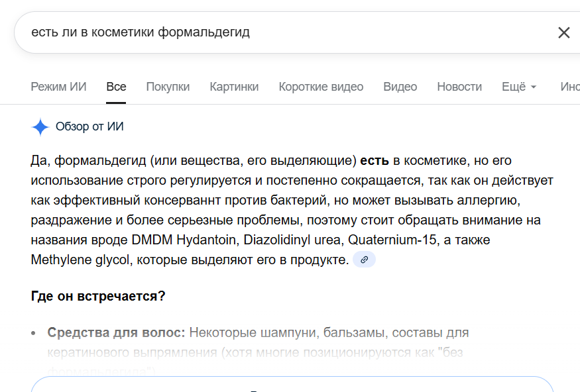The height and width of the screenshot is (392, 580).
Task: Expand the Ещё dropdown menu
Action: click(x=519, y=87)
